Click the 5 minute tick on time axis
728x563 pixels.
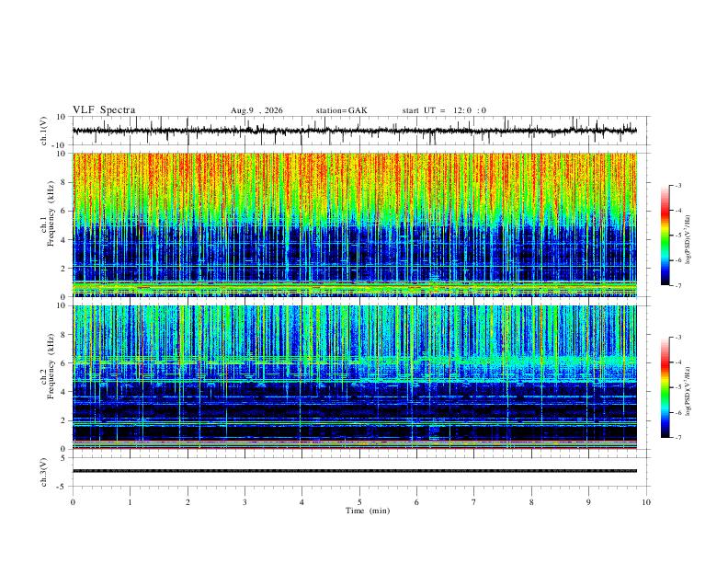[x=359, y=502]
